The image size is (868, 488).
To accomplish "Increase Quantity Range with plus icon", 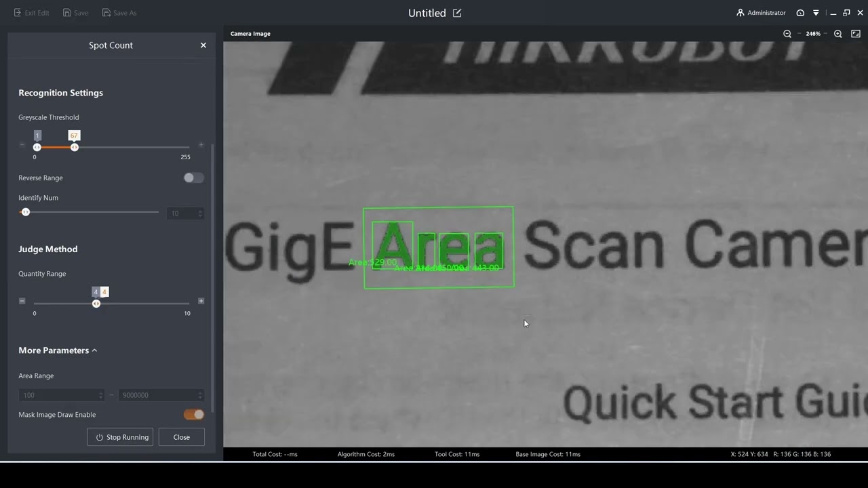I will point(201,301).
